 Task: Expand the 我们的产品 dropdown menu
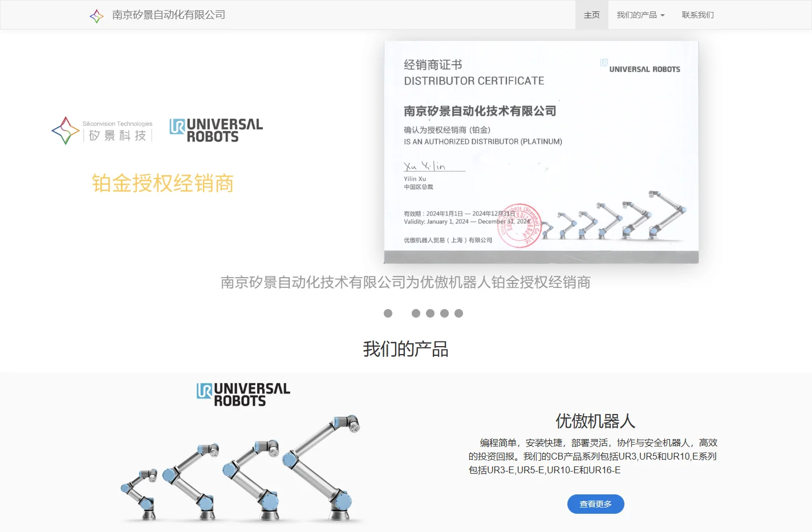pos(641,15)
